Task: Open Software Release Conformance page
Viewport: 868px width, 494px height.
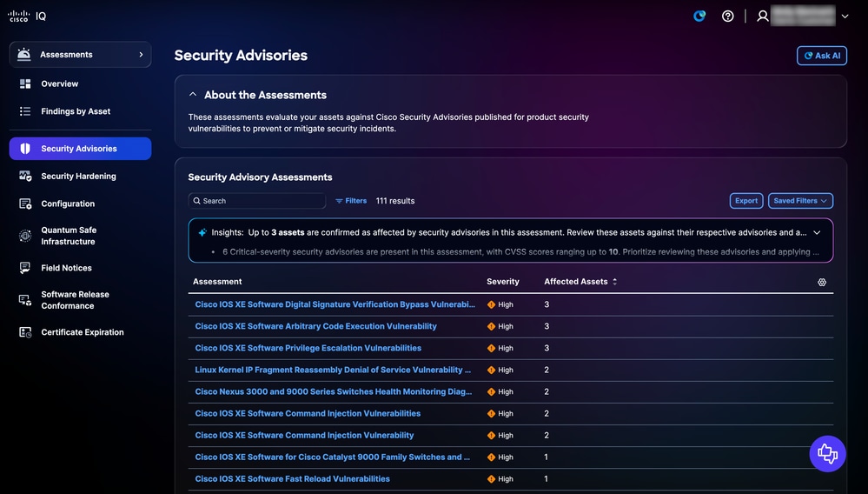Action: (75, 300)
